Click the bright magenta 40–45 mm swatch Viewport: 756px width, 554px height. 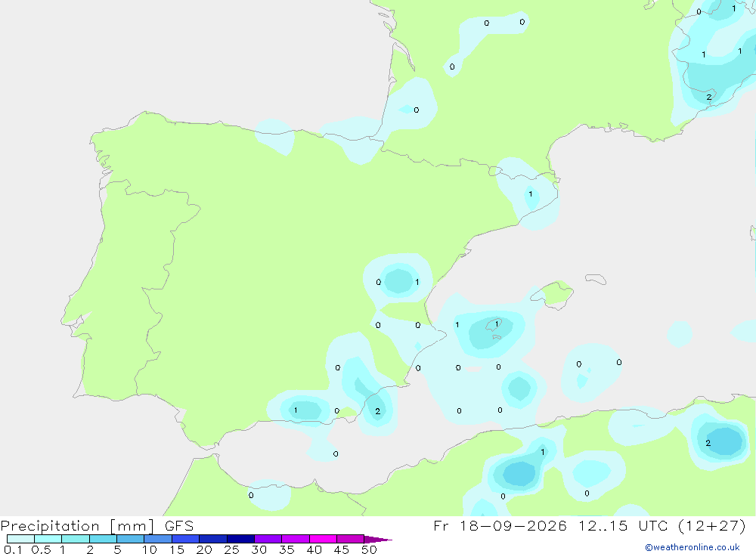[323, 539]
